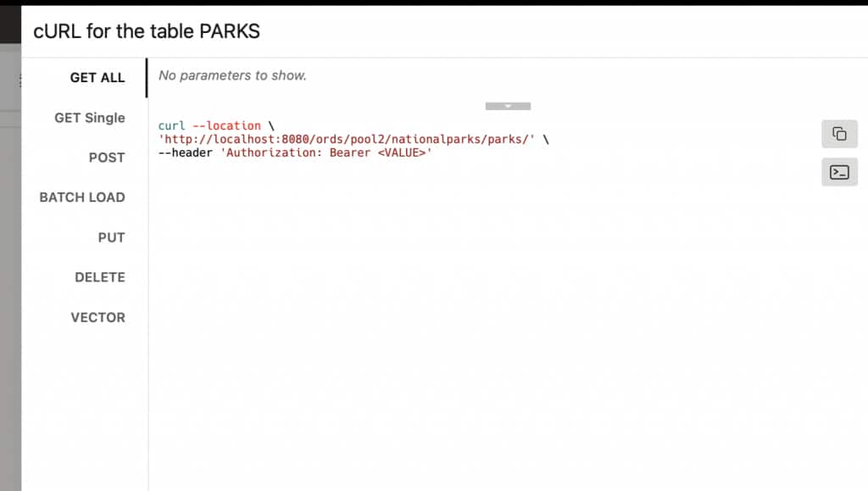Open the cURL command in a terminal
Screen dimensions: 868x491
click(839, 172)
